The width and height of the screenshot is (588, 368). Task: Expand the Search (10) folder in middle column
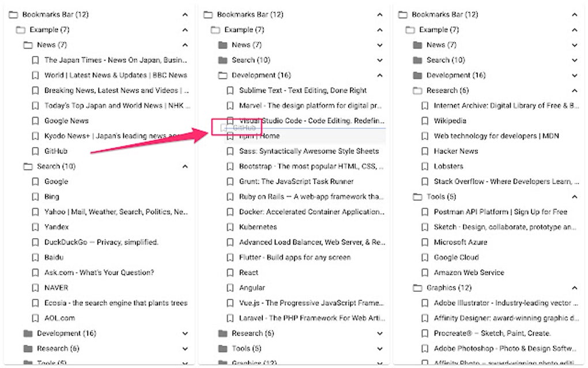379,60
